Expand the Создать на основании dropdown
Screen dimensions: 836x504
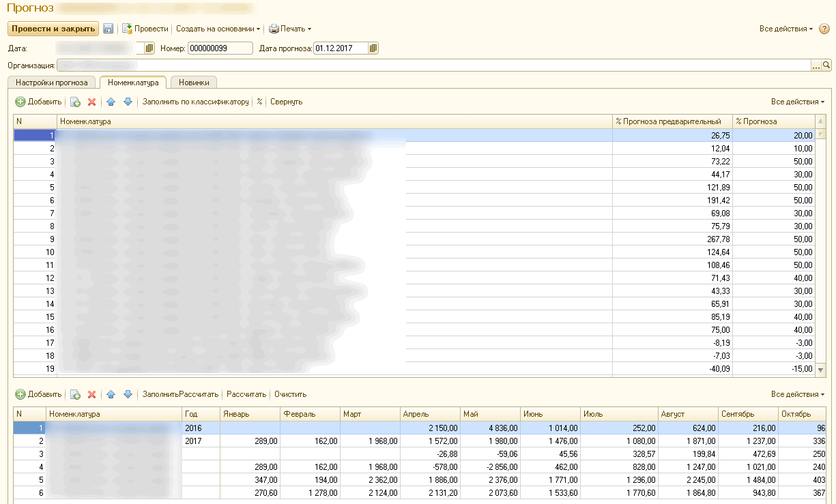[218, 29]
